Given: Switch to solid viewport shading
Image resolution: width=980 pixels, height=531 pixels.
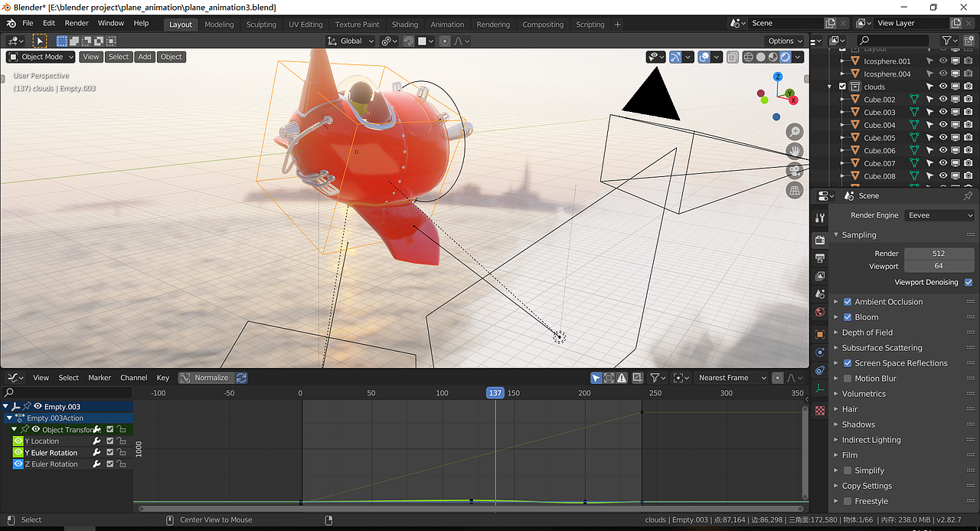Looking at the screenshot, I should pyautogui.click(x=760, y=57).
